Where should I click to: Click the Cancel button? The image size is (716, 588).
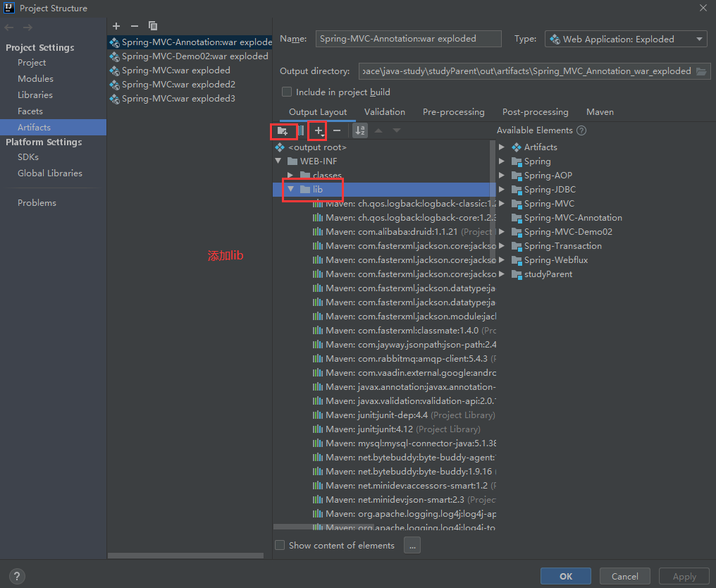[x=625, y=576]
